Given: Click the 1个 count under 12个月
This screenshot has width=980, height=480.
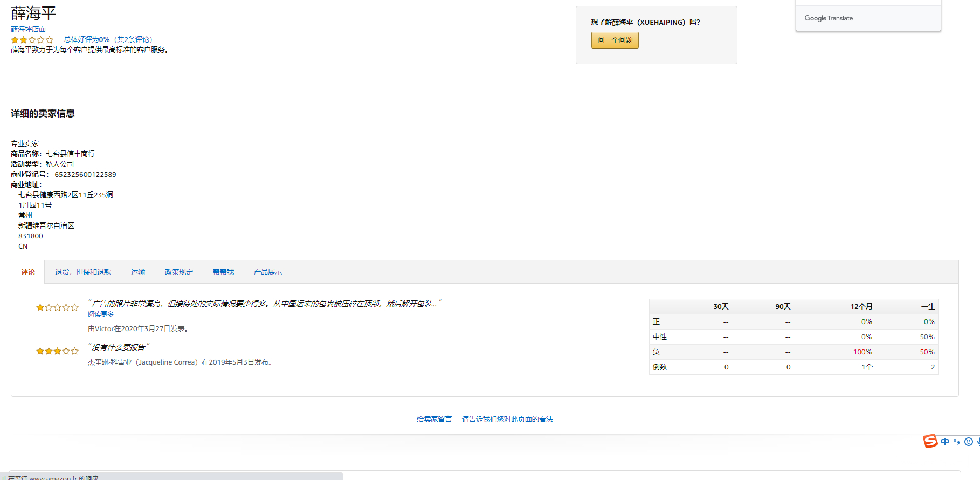Looking at the screenshot, I should point(867,367).
